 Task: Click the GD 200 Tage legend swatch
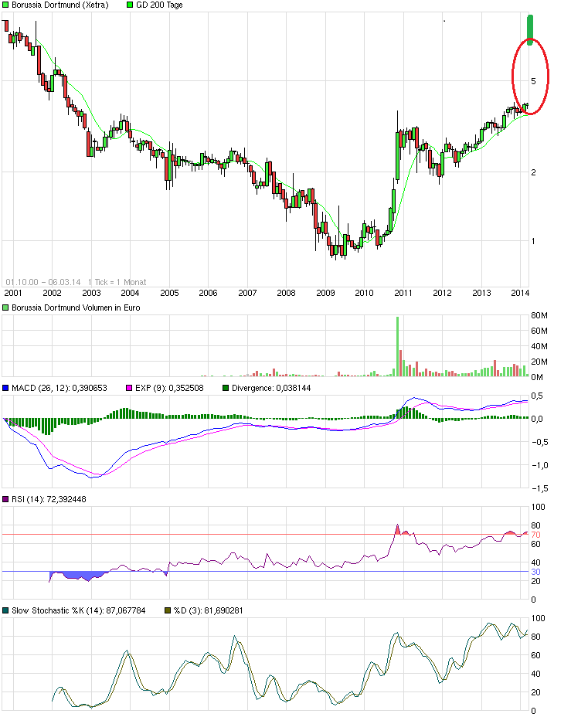point(130,5)
